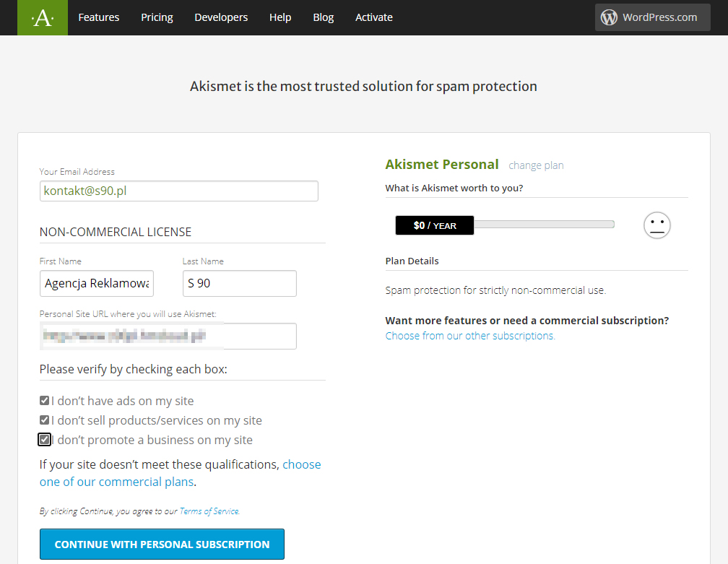Toggle "I don't have ads on my site" checkbox
The height and width of the screenshot is (564, 728).
click(x=44, y=401)
